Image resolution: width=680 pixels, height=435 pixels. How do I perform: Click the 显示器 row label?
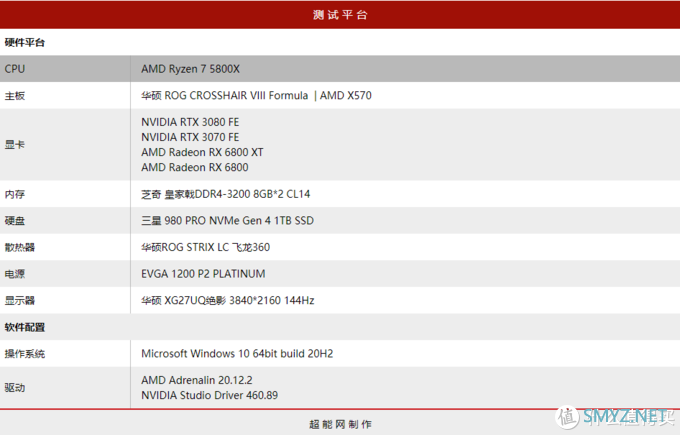coord(20,300)
